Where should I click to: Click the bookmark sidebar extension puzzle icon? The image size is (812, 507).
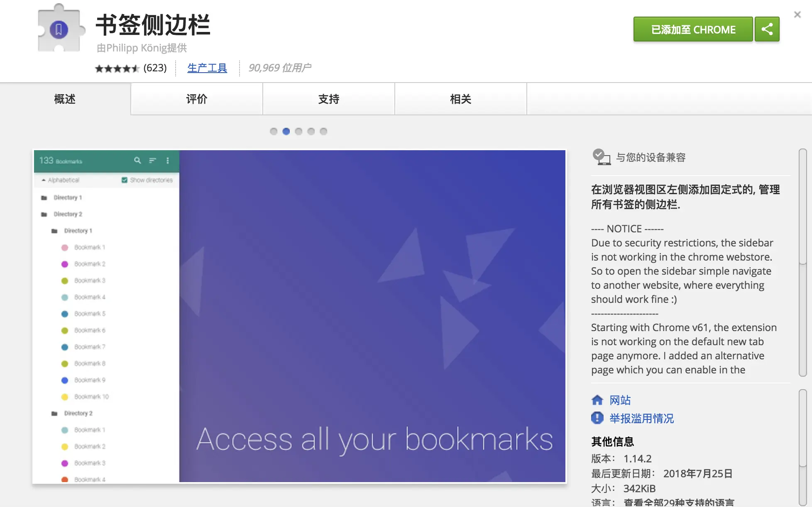click(59, 29)
